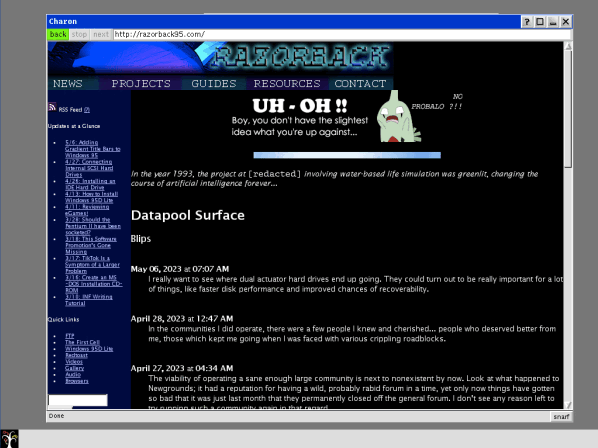
Task: Click the green cartoon character image
Action: pyautogui.click(x=398, y=117)
